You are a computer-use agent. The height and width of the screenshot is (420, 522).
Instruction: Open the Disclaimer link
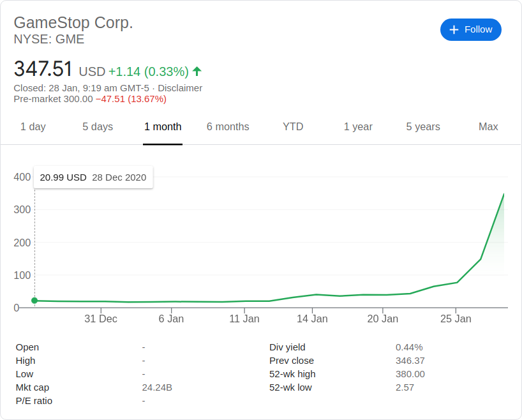click(180, 88)
